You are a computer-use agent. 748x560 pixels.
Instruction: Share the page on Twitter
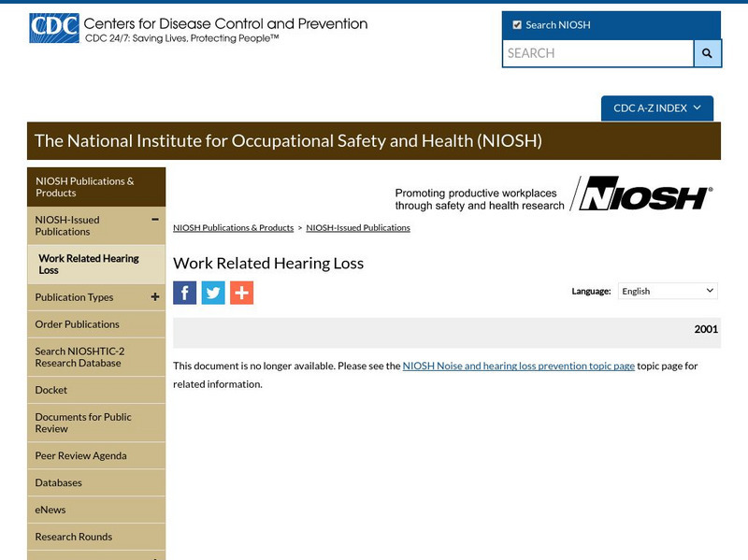(213, 292)
